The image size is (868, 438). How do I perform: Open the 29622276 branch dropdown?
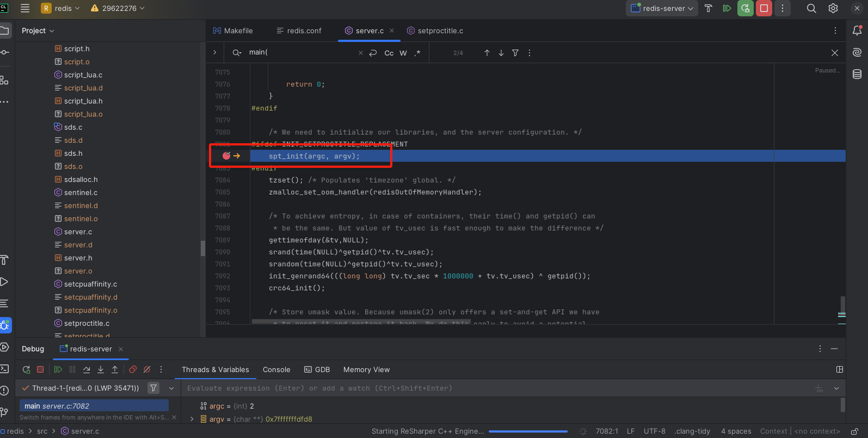click(x=118, y=8)
